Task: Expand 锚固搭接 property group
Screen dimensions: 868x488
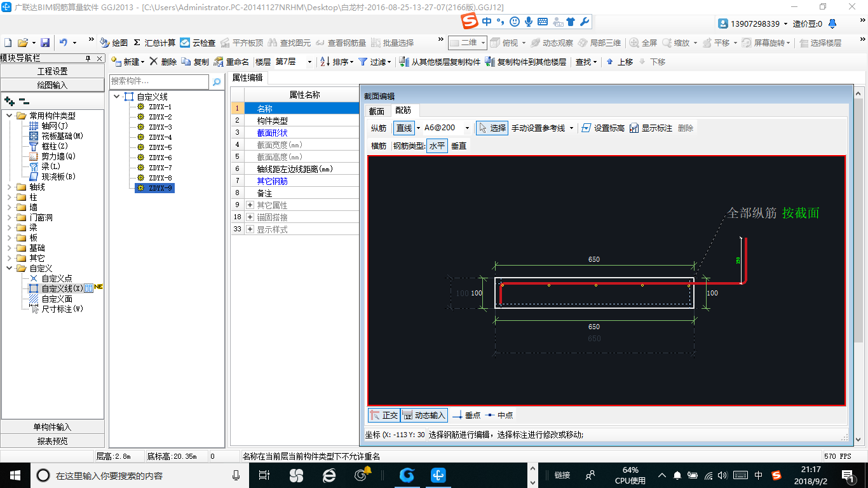Action: click(250, 217)
